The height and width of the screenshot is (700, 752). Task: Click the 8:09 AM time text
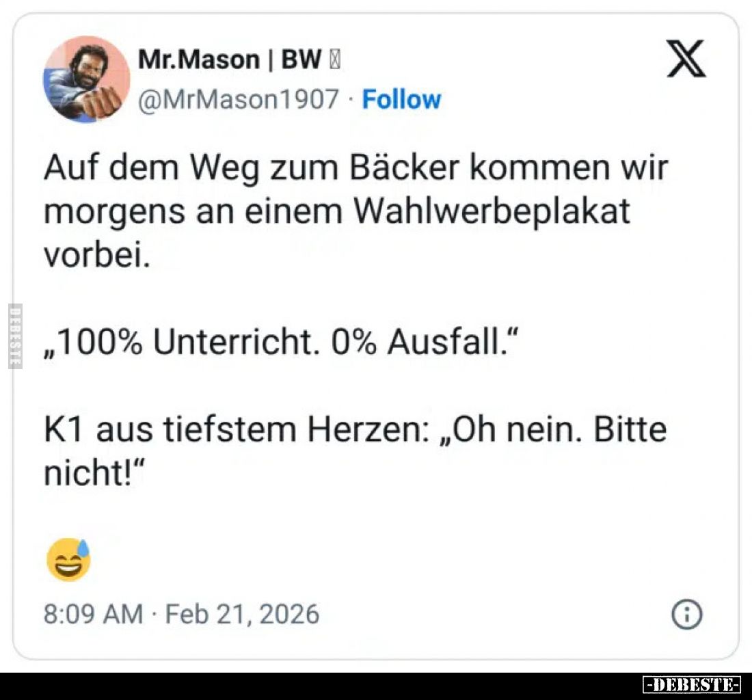pos(94,614)
